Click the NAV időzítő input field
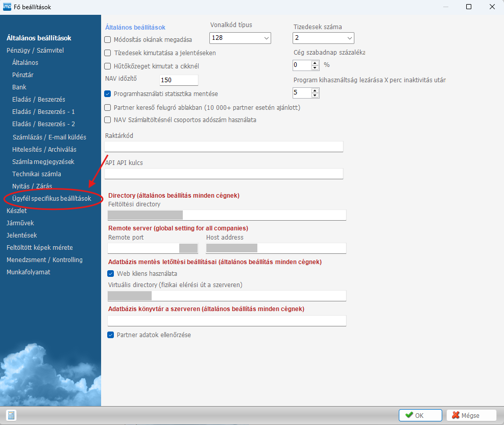This screenshot has height=425, width=504. click(x=178, y=80)
